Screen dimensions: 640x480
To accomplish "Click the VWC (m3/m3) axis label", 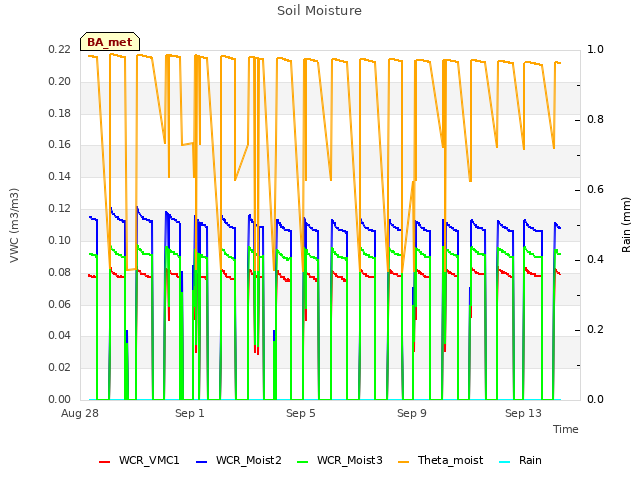I will pos(14,225).
